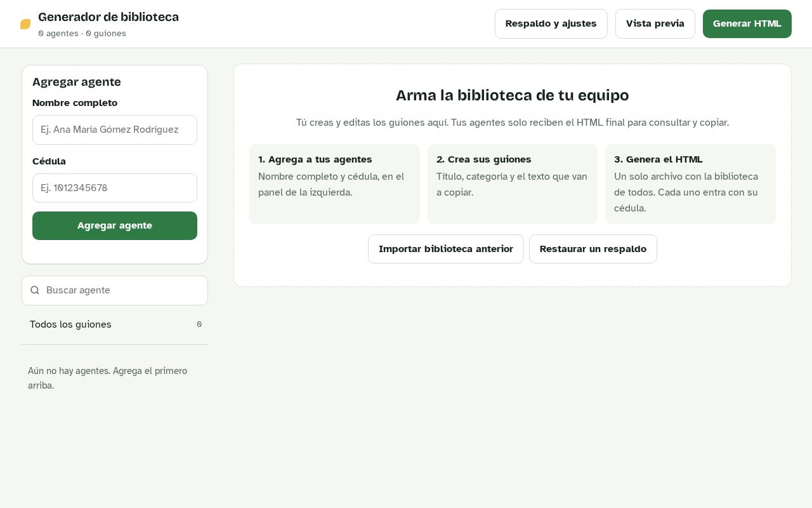Click the Nombre completo label
The width and height of the screenshot is (812, 508).
[x=75, y=103]
